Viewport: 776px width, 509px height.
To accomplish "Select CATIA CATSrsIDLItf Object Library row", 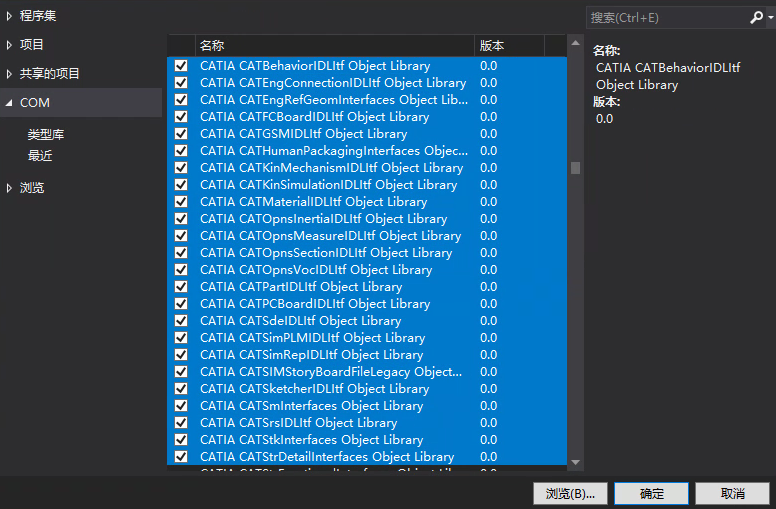I will tap(367, 423).
